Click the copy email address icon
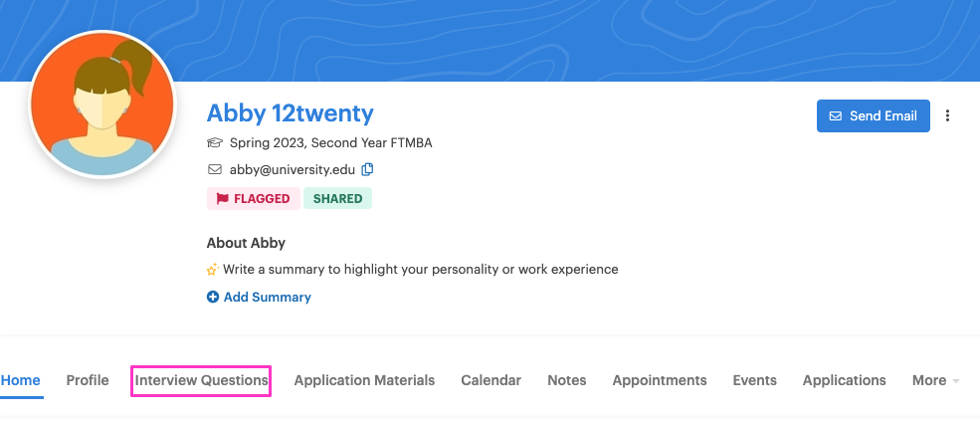Image resolution: width=980 pixels, height=421 pixels. point(367,169)
